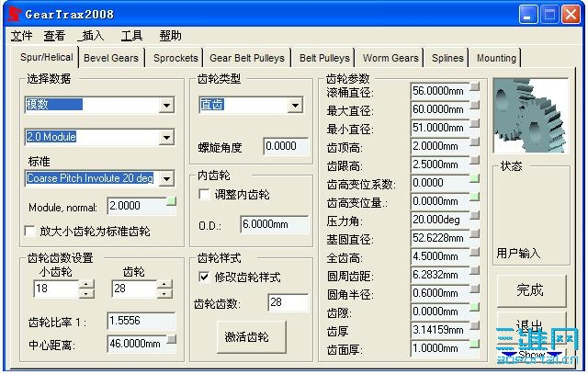Minimize the GearTrax2008 window
The image size is (588, 374).
(528, 15)
